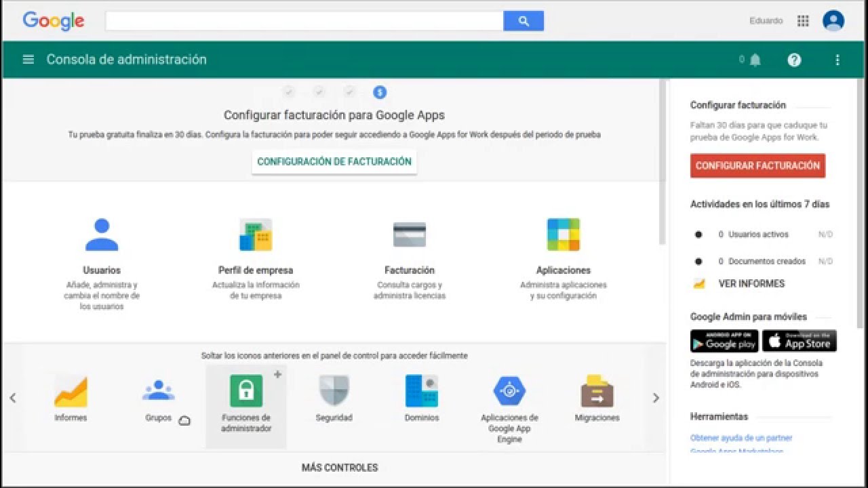Open the Seguridad shield icon
This screenshot has height=488, width=868.
click(x=334, y=391)
